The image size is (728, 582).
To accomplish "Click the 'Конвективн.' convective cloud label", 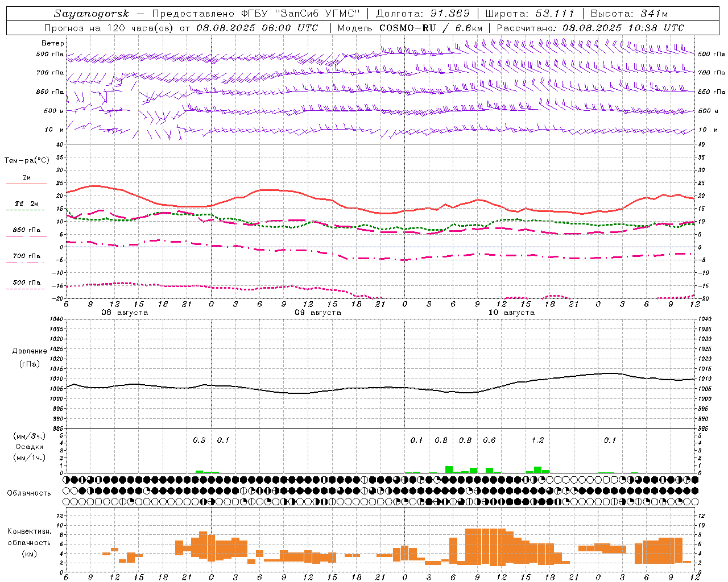I will (x=29, y=531).
